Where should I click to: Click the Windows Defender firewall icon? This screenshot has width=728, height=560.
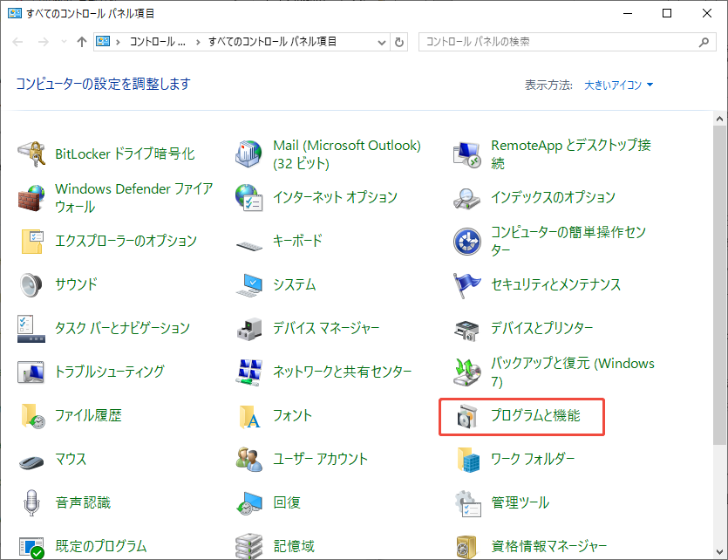[32, 198]
